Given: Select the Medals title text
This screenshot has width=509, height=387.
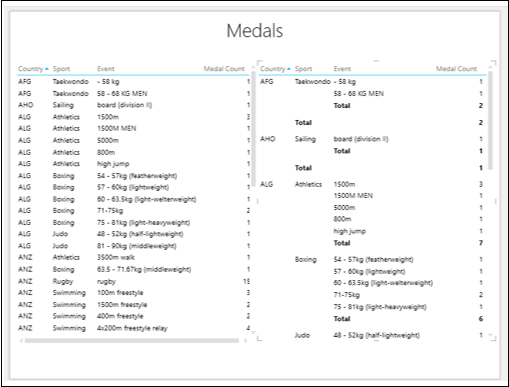Looking at the screenshot, I should (x=255, y=31).
